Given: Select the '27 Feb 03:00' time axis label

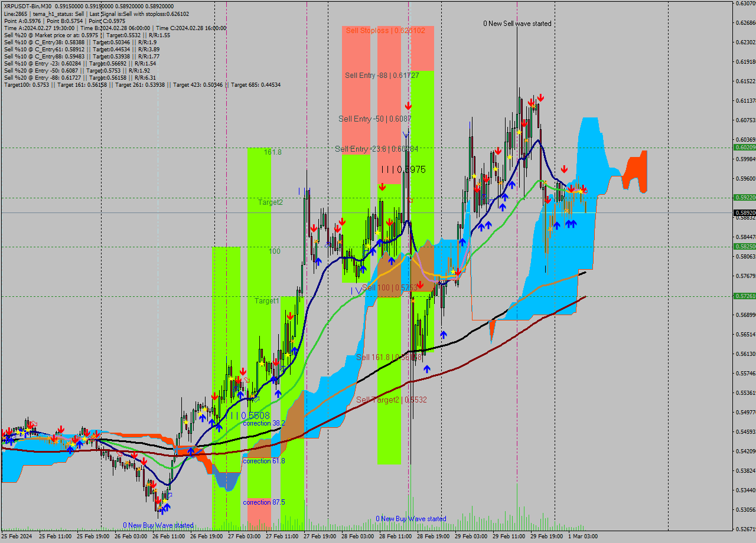Looking at the screenshot, I should click(245, 537).
